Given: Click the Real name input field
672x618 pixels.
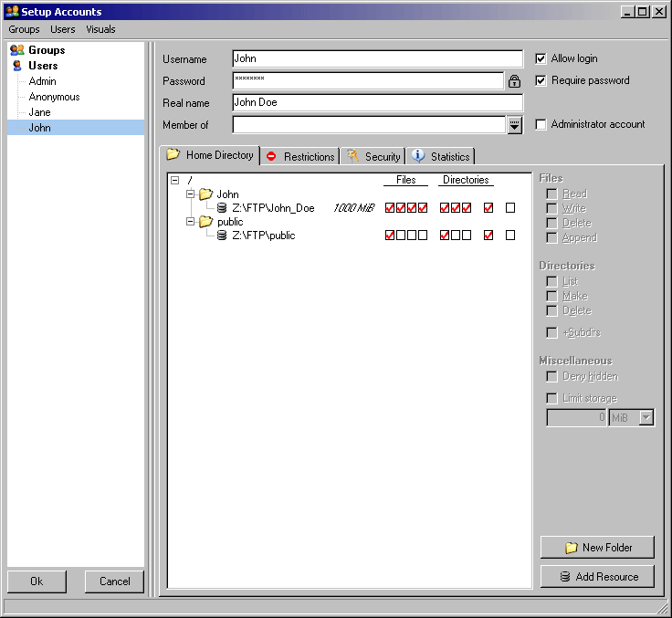Looking at the screenshot, I should click(378, 102).
